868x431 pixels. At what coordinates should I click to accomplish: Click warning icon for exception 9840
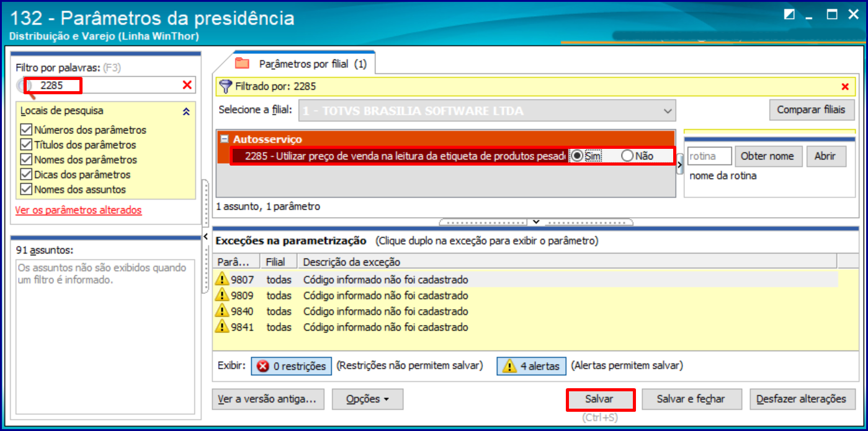[x=221, y=311]
